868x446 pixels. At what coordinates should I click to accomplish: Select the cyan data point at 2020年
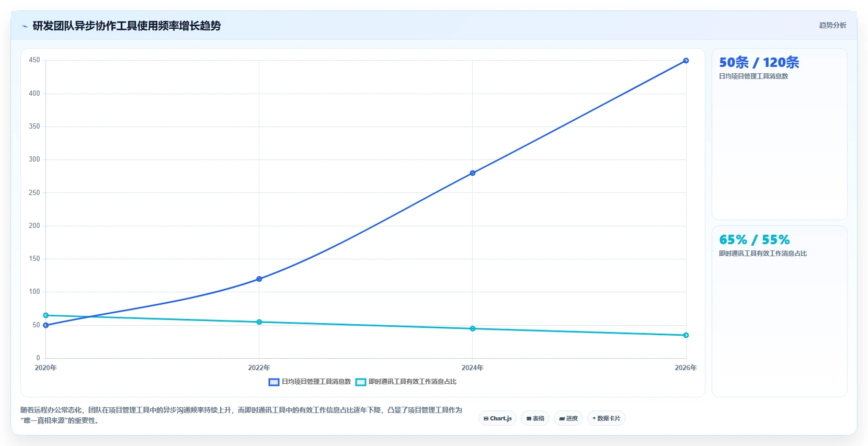[46, 315]
